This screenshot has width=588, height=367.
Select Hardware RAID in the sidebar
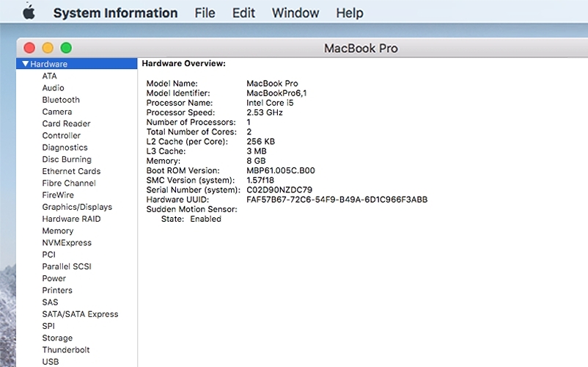pos(71,219)
